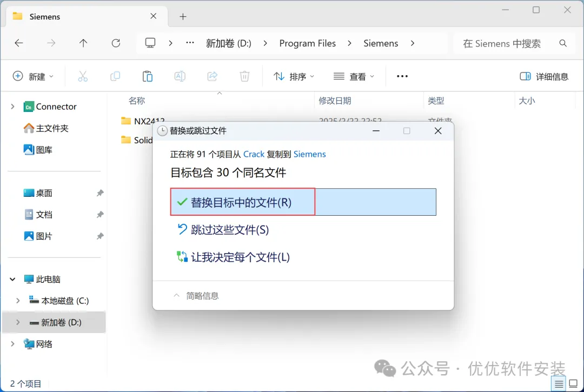Sort by 大小 column header
This screenshot has width=584, height=392.
point(527,101)
